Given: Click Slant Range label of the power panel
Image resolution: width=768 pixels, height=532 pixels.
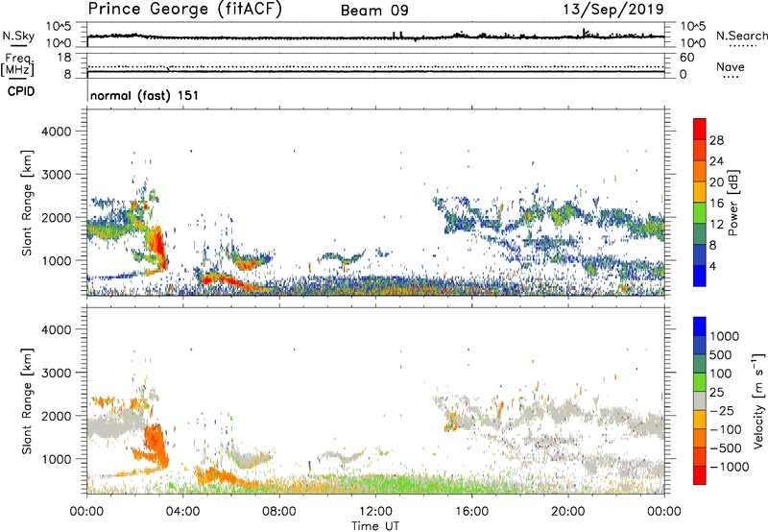Looking at the screenshot, I should coord(27,203).
